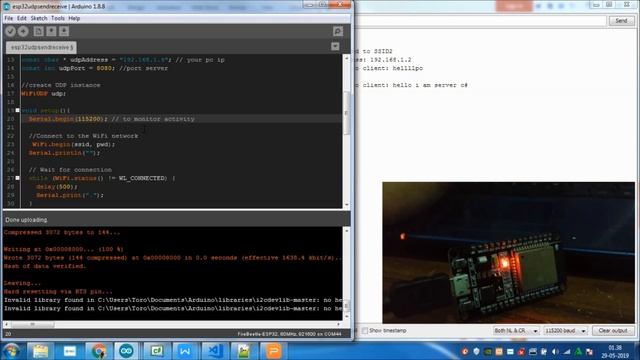Image resolution: width=640 pixels, height=360 pixels.
Task: Click the WiFiUDP udp declaration line
Action: pyautogui.click(x=43, y=93)
